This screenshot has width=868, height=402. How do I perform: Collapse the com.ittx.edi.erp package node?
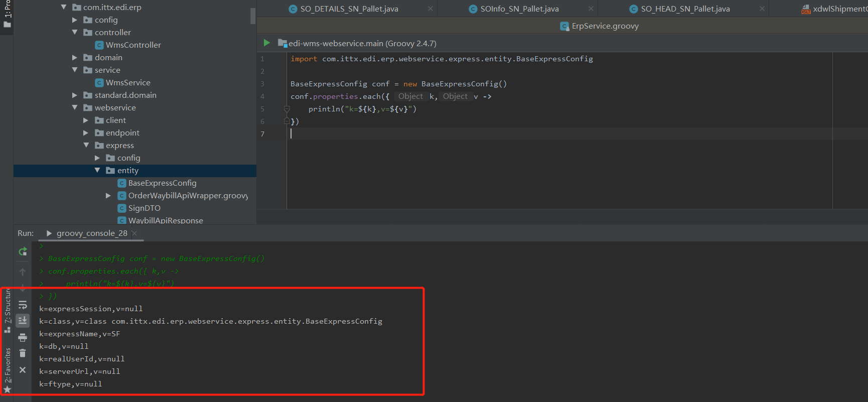click(64, 7)
